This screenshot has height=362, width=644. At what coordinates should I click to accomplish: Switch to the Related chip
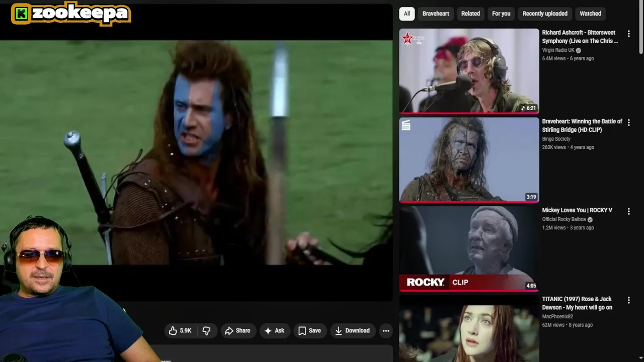tap(470, 14)
